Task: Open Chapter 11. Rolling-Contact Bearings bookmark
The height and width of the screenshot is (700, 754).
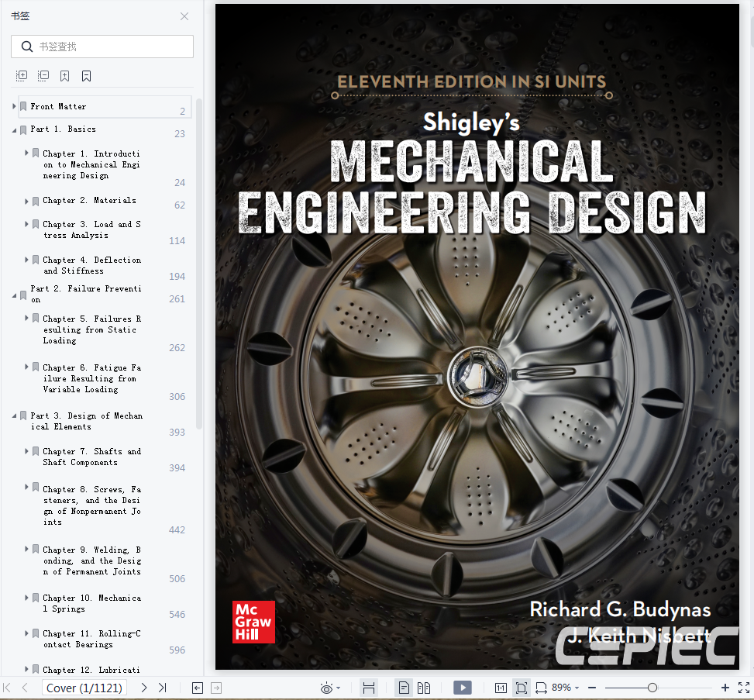Action: tap(92, 639)
